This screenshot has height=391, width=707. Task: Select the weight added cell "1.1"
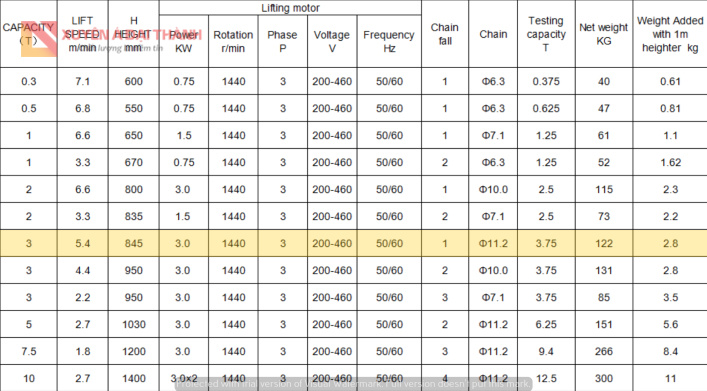[670, 135]
